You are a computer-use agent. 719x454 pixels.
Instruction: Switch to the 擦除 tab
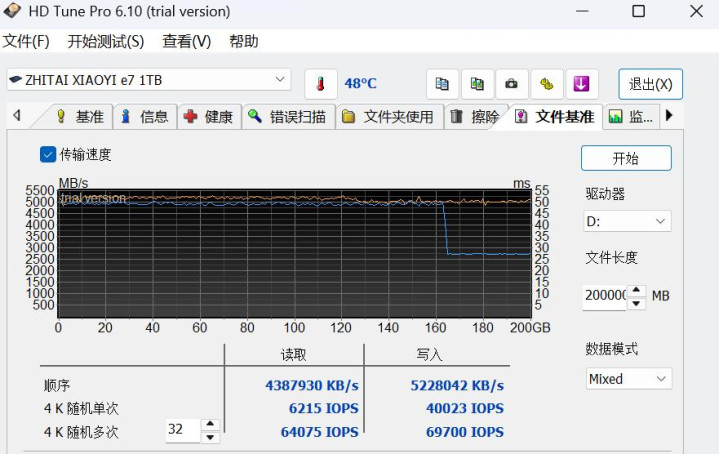pos(476,116)
